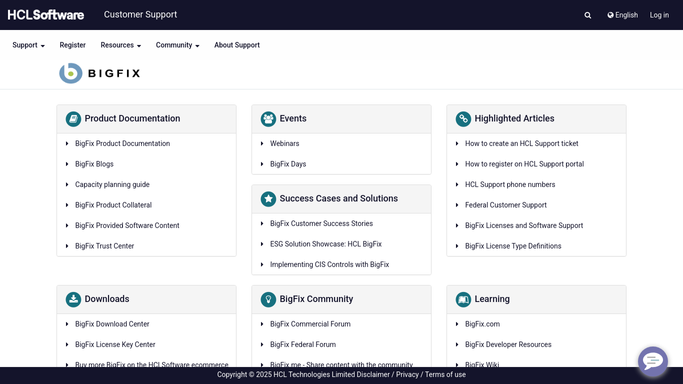Click the Learning heading text
683x384 pixels.
coord(492,299)
